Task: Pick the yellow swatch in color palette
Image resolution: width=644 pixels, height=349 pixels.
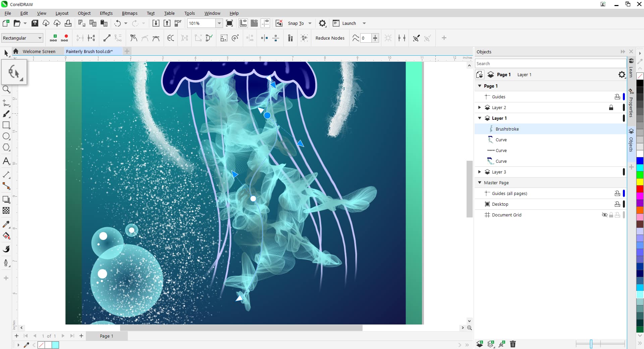Action: coord(640,182)
